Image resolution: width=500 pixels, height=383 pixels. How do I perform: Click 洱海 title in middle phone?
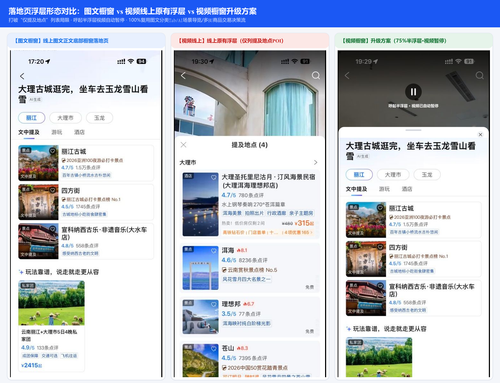pyautogui.click(x=228, y=250)
